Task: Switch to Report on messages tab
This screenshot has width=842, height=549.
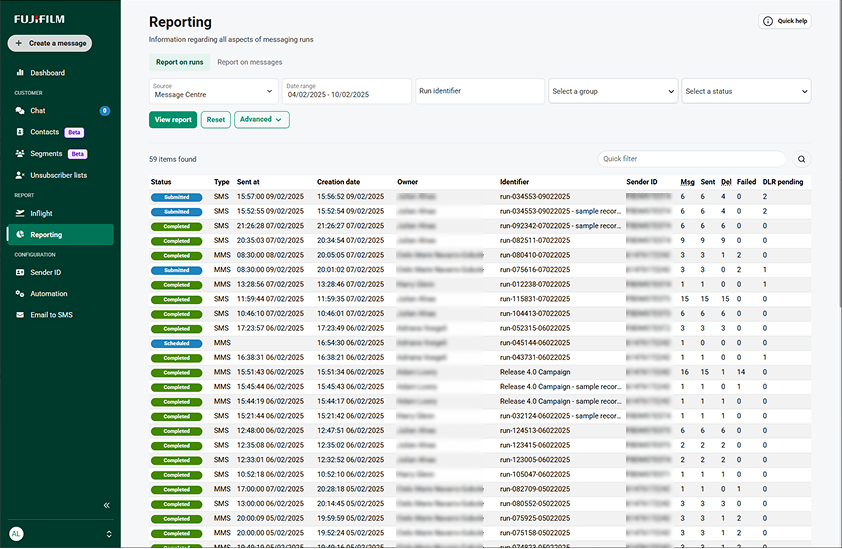Action: click(x=249, y=62)
